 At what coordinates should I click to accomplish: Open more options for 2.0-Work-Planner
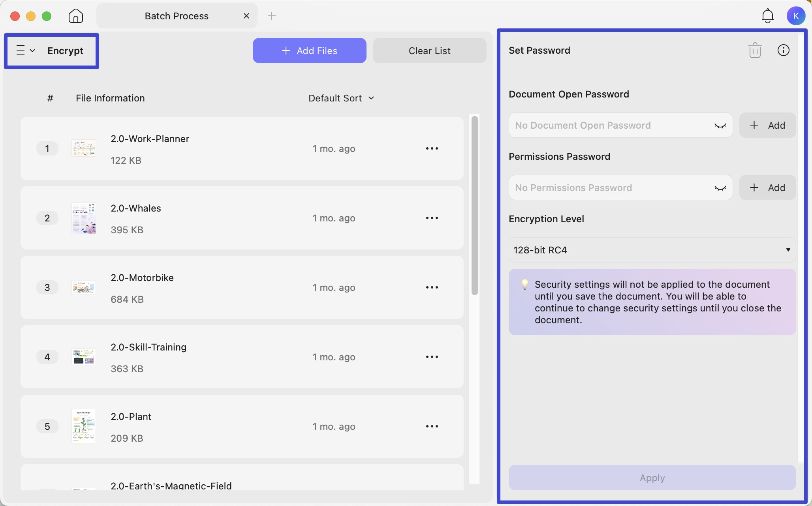[432, 148]
